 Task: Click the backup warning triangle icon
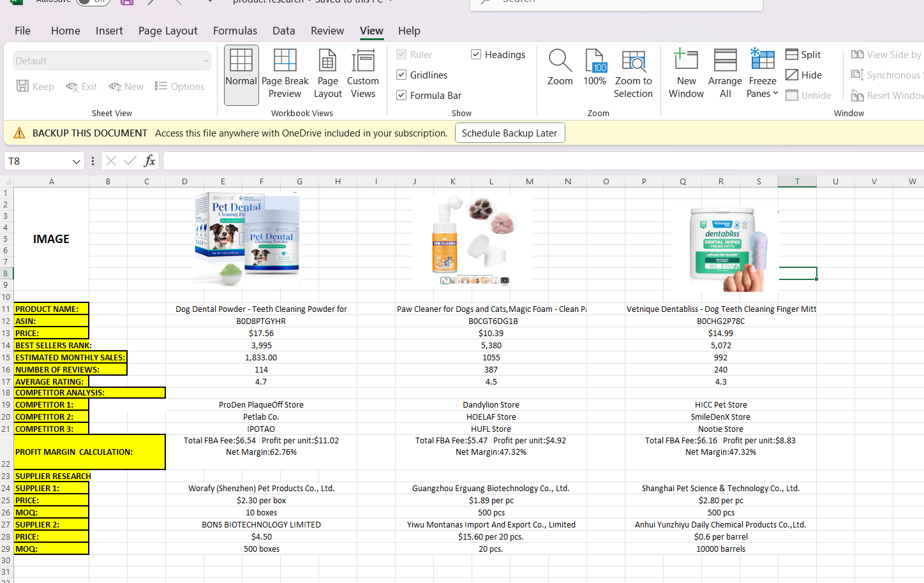(x=20, y=133)
